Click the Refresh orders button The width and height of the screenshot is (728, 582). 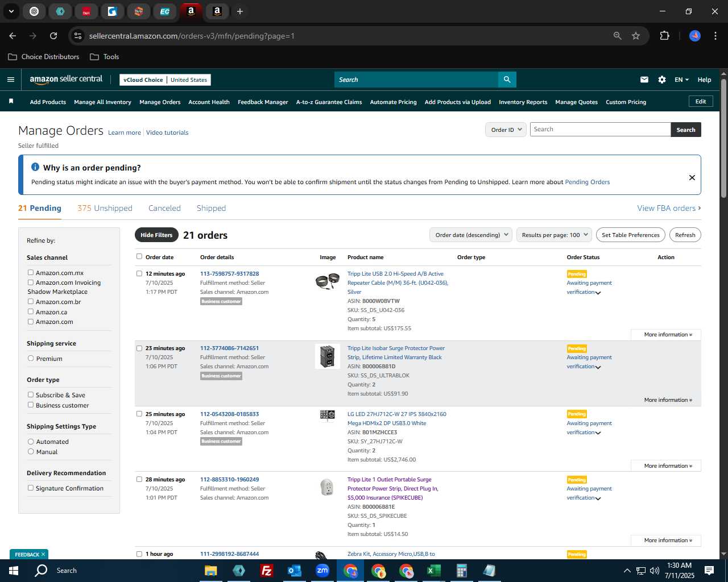click(685, 235)
